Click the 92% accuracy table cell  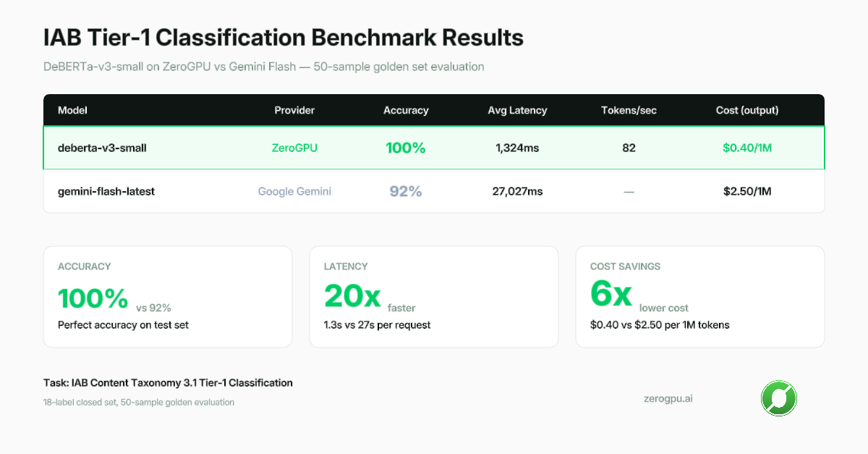click(x=406, y=192)
